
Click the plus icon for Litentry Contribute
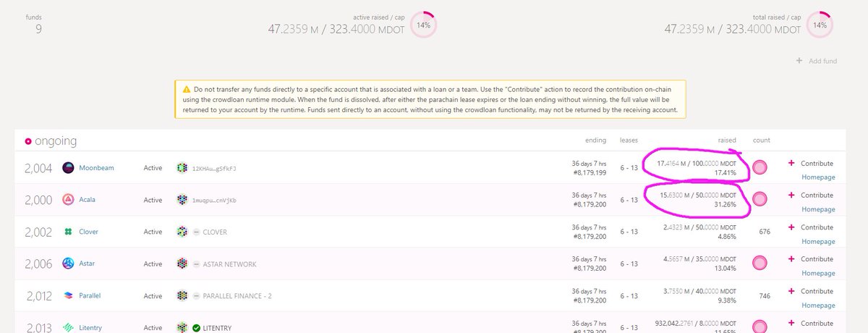coord(791,322)
